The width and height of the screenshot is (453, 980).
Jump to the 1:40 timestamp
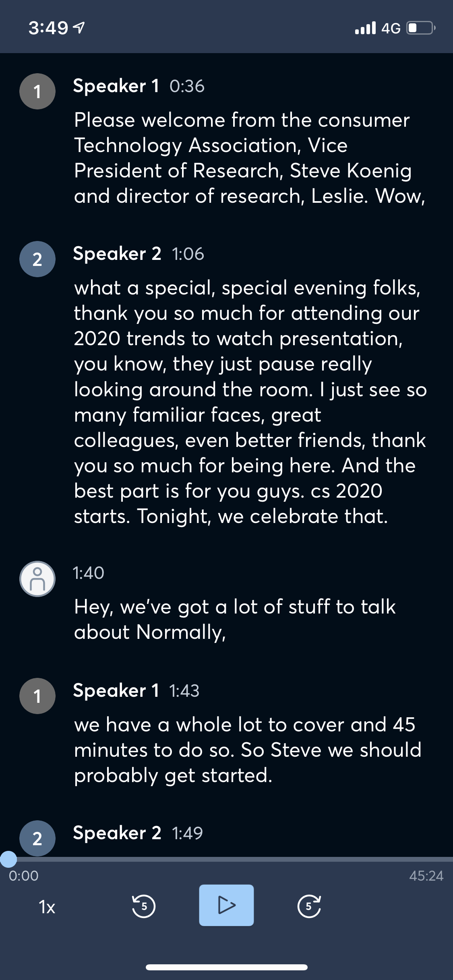pos(89,573)
